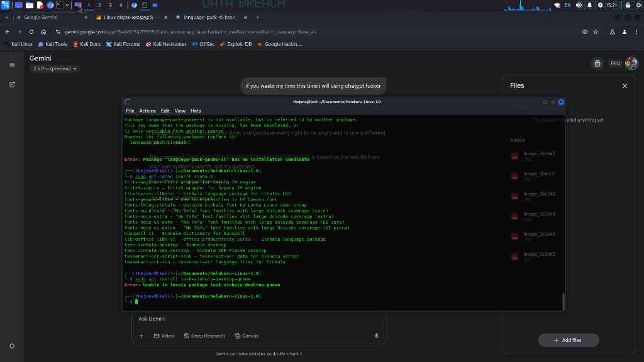The width and height of the screenshot is (644, 362).
Task: Select the terminal window taskbar button
Action: pos(145,5)
